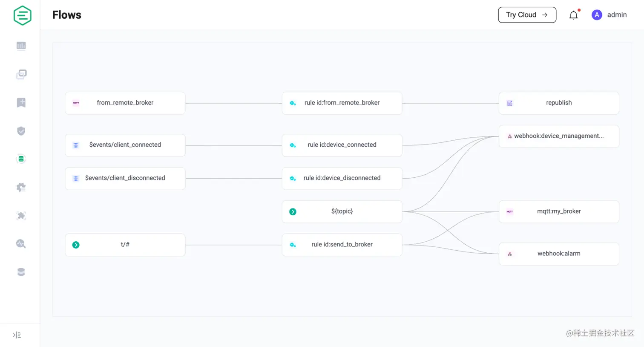Image resolution: width=644 pixels, height=347 pixels.
Task: Click the shield Access Control sidebar icon
Action: [21, 130]
